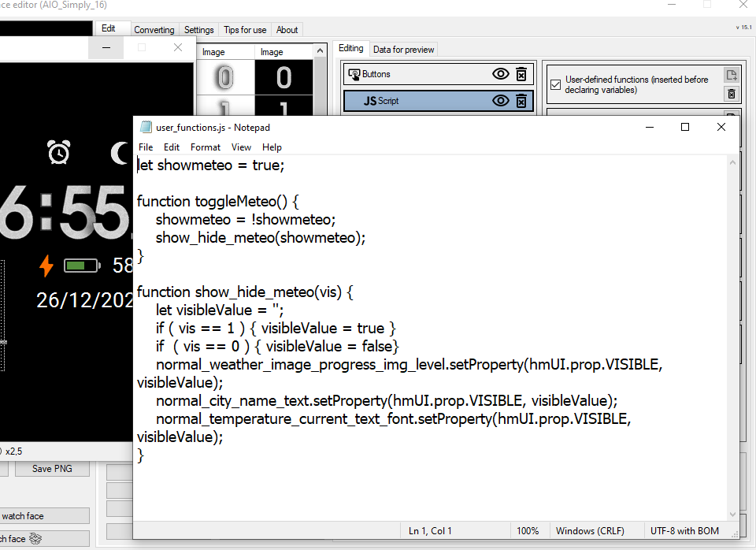Open the Edit tab in watch face editor
Image resolution: width=756 pixels, height=550 pixels.
(109, 28)
